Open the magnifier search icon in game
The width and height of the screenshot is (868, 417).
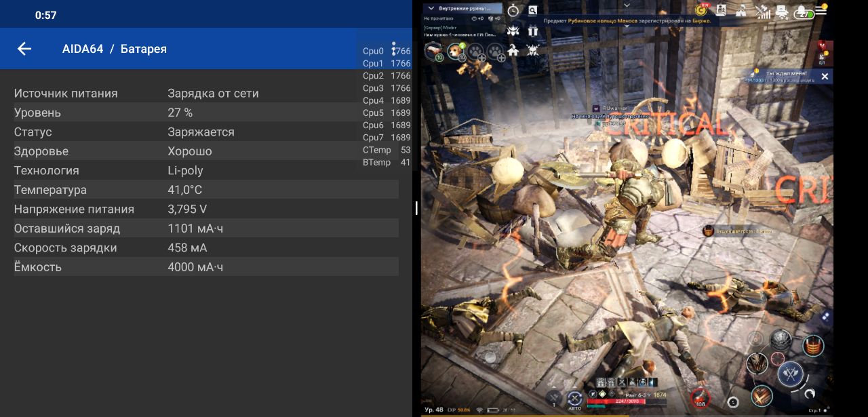(x=533, y=10)
